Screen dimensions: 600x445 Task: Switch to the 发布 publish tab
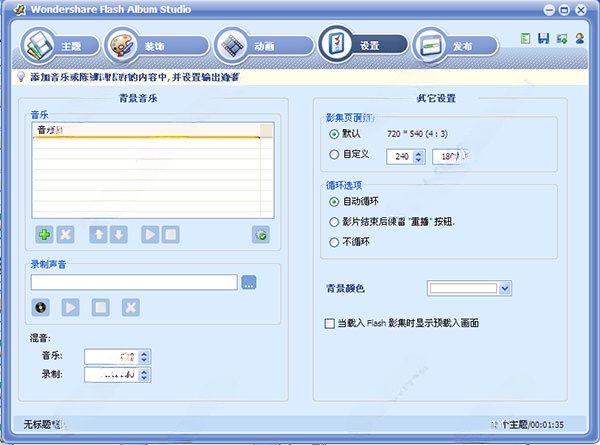point(455,46)
